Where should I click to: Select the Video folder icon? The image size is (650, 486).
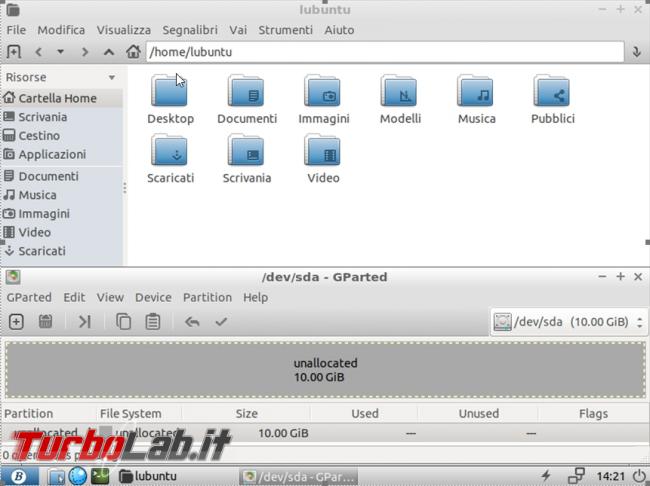pyautogui.click(x=323, y=150)
